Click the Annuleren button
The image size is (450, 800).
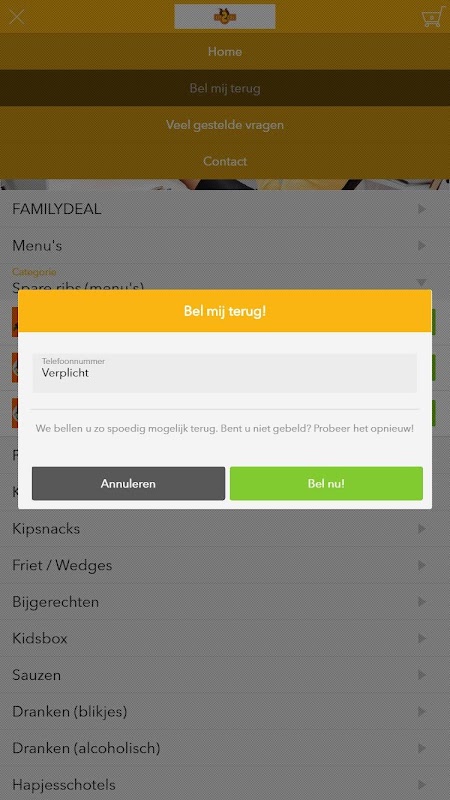tap(128, 483)
